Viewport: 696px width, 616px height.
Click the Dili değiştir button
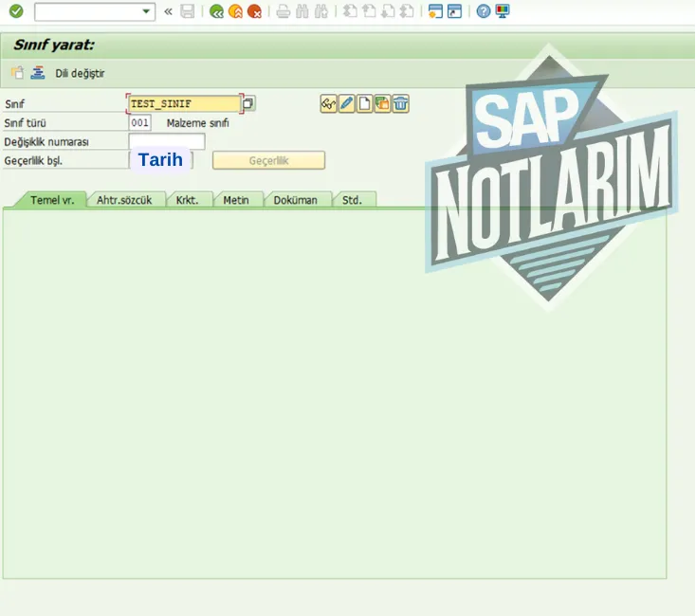[80, 73]
